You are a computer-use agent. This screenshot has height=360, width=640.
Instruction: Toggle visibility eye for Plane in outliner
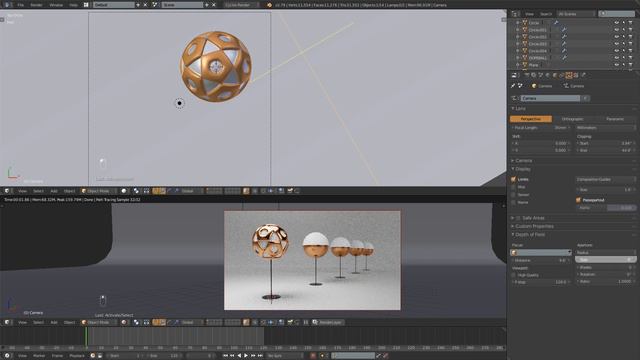click(616, 65)
